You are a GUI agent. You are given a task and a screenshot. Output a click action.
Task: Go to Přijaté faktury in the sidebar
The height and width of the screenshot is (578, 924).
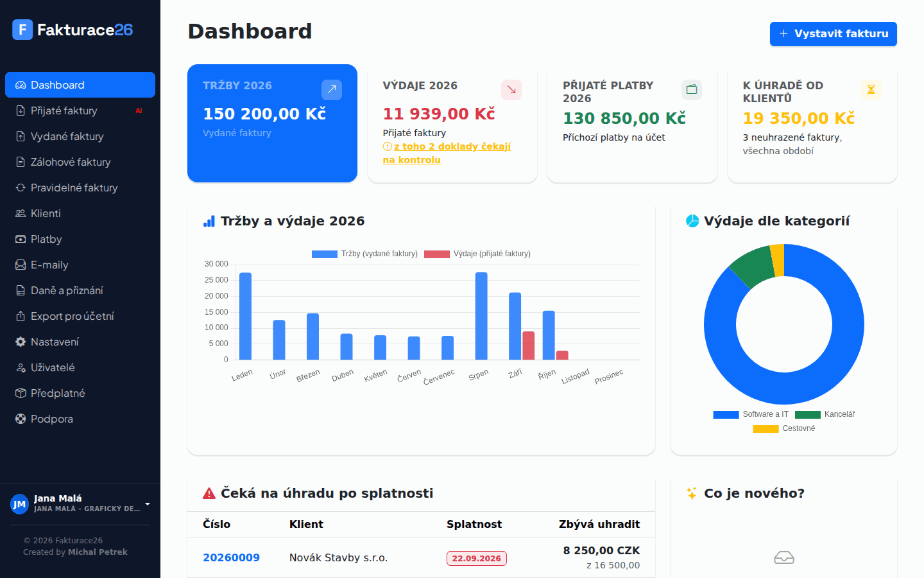pyautogui.click(x=80, y=110)
